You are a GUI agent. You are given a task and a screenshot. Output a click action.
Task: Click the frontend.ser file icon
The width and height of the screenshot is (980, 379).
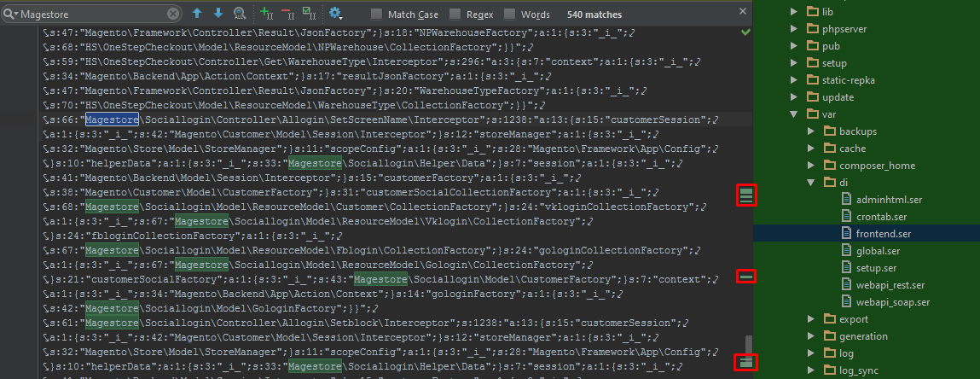[x=847, y=234]
